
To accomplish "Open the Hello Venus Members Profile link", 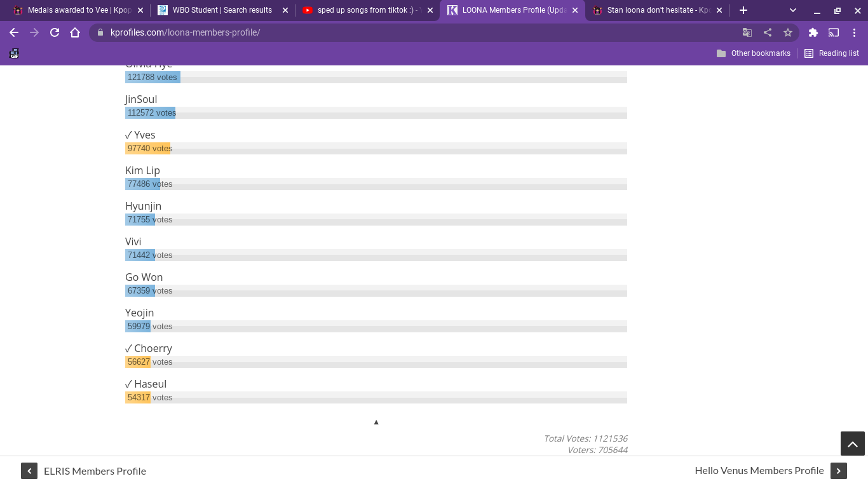I will click(759, 471).
